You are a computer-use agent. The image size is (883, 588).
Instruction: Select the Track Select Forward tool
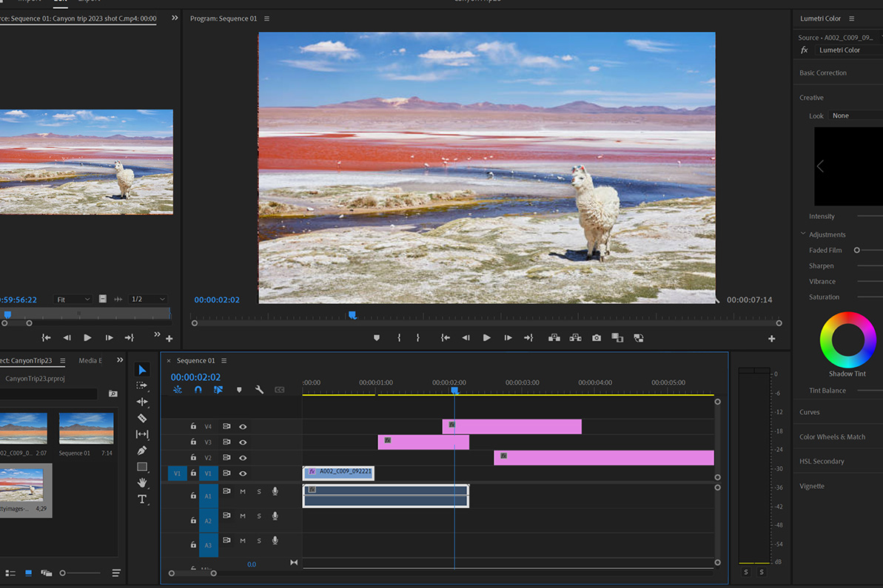click(142, 385)
